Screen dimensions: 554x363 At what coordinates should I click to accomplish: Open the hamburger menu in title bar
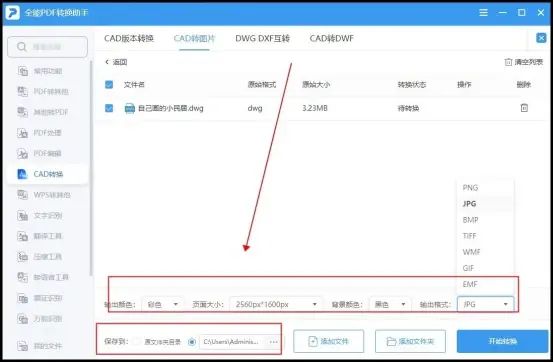click(483, 13)
